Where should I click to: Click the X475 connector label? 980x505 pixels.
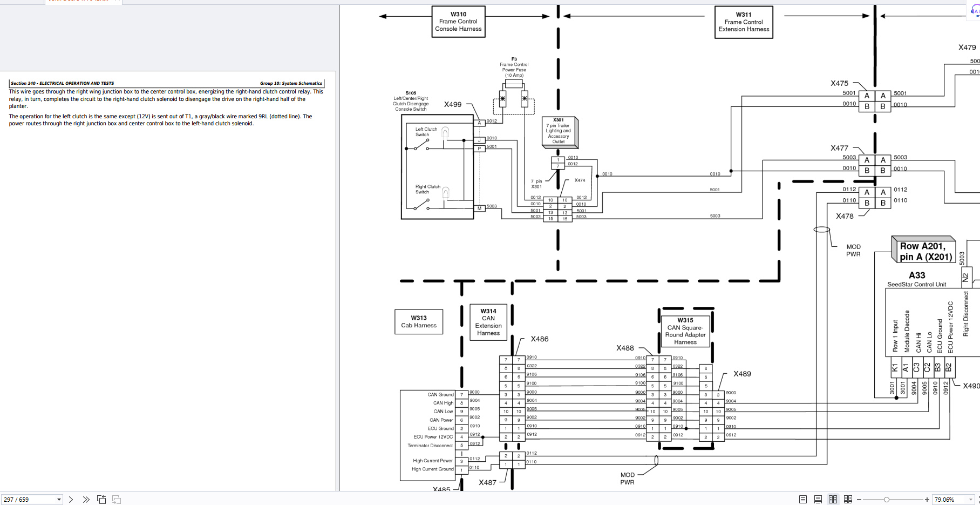pyautogui.click(x=839, y=83)
